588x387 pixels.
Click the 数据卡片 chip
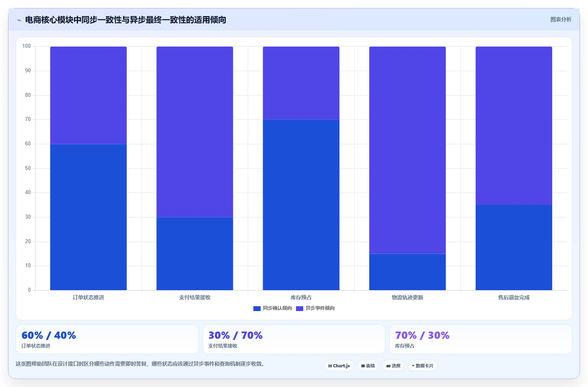[x=423, y=366]
